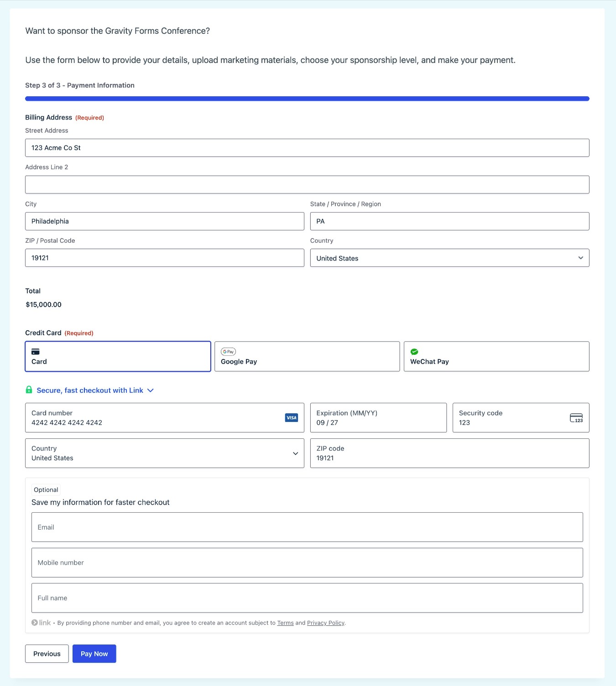This screenshot has width=616, height=686.
Task: Select Google Pay as payment method
Action: point(307,356)
